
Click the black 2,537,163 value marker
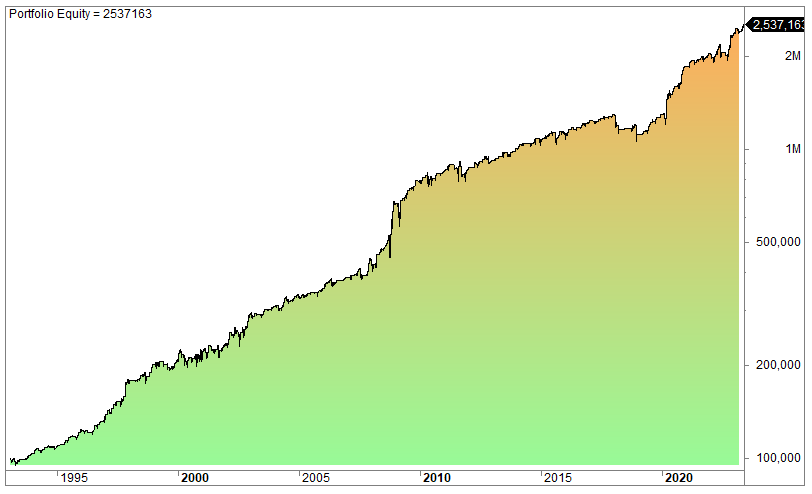coord(779,24)
